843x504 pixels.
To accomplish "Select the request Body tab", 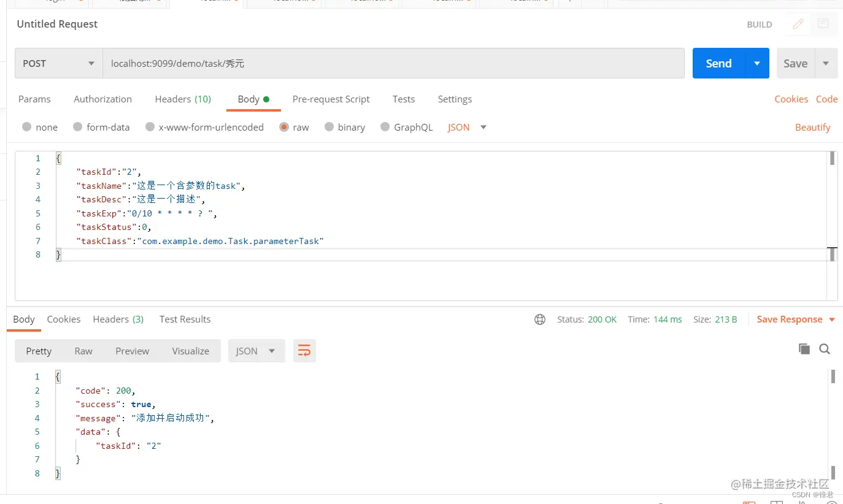I will pyautogui.click(x=253, y=99).
